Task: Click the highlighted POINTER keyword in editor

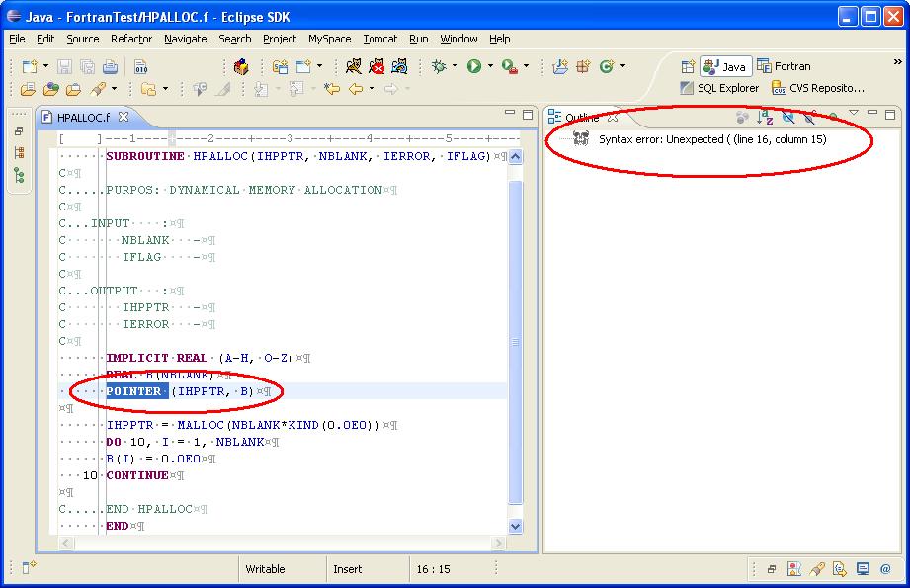Action: click(x=133, y=391)
